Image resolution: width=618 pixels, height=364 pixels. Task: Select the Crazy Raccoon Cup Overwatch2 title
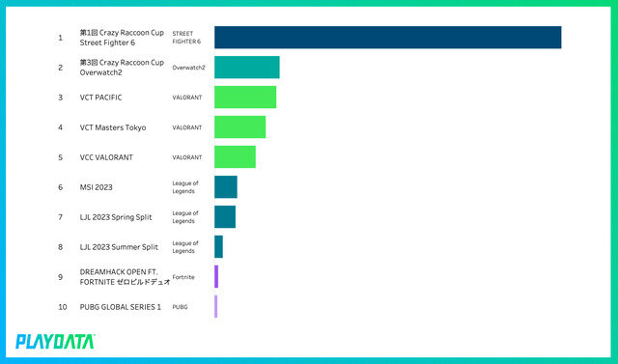[122, 68]
